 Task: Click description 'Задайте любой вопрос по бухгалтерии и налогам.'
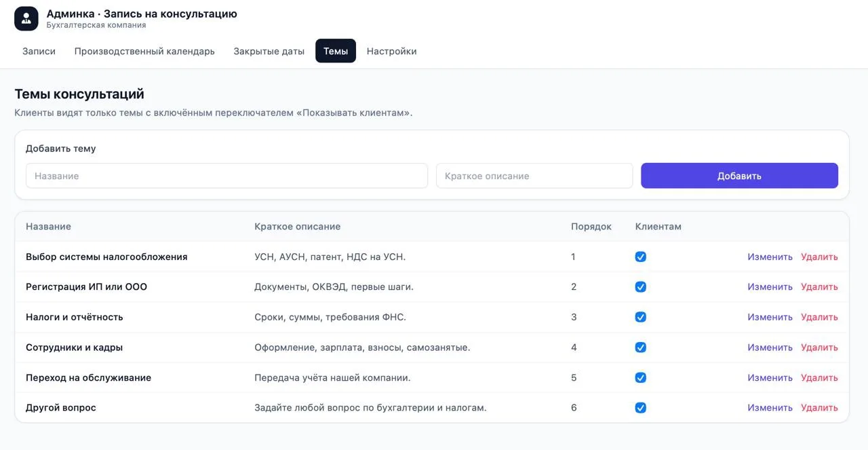coord(370,408)
